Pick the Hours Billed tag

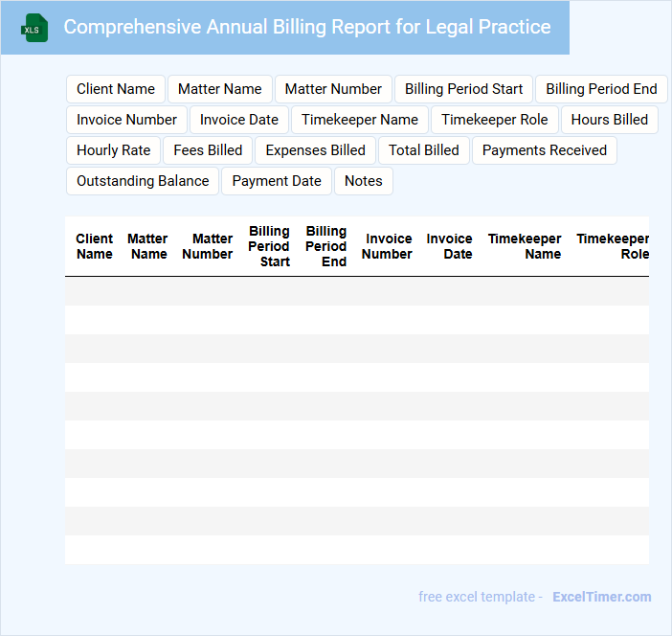(x=609, y=120)
